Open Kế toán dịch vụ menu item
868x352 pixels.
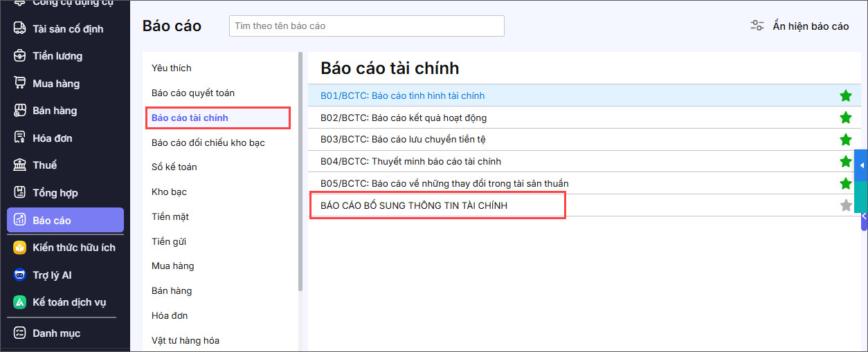(x=69, y=302)
